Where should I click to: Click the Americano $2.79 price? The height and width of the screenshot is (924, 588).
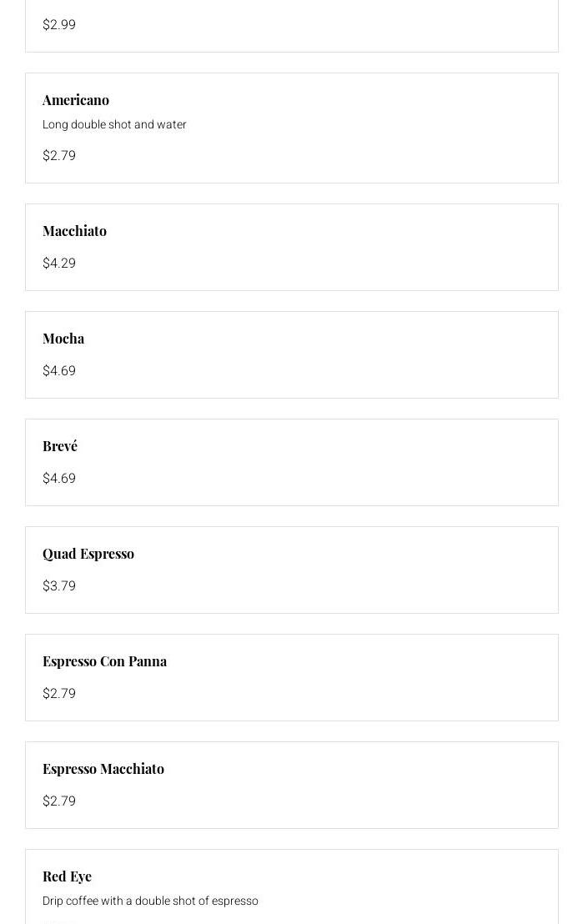coord(59,156)
